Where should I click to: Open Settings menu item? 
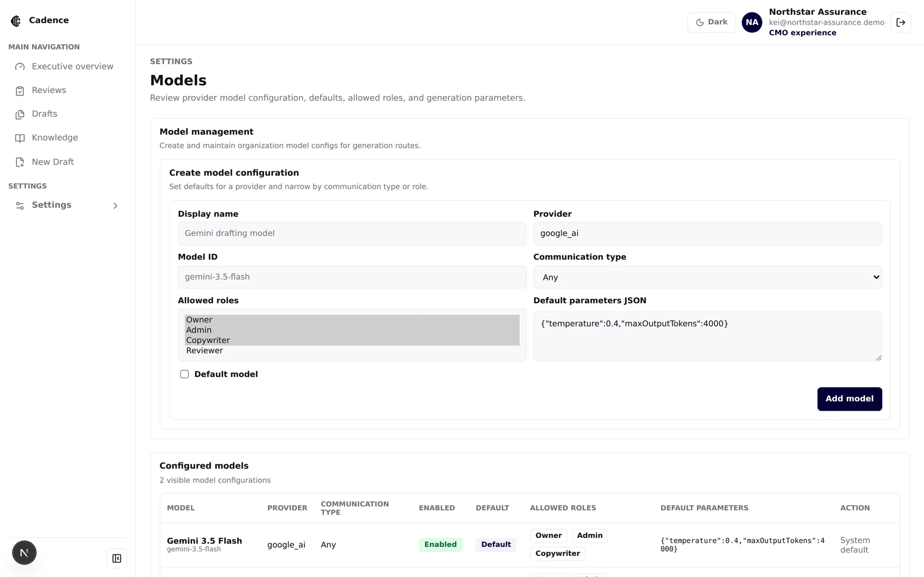pyautogui.click(x=67, y=205)
